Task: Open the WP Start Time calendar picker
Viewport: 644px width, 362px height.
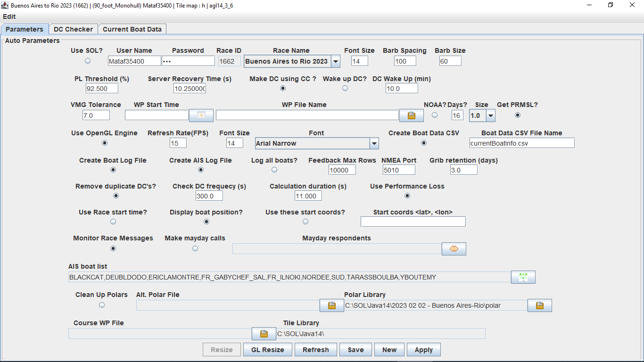Action: (201, 115)
